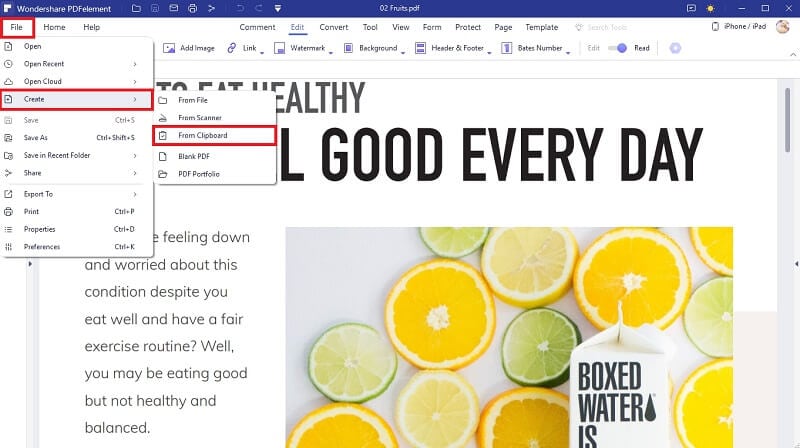
Task: Click the printer icon in title bar
Action: [x=192, y=8]
